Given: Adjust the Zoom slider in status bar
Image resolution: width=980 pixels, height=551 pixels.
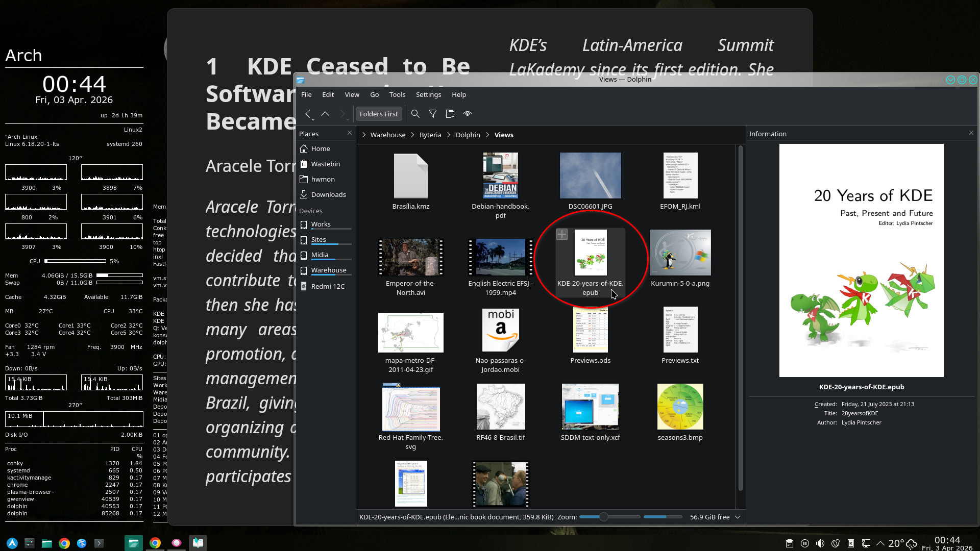Looking at the screenshot, I should pyautogui.click(x=604, y=517).
